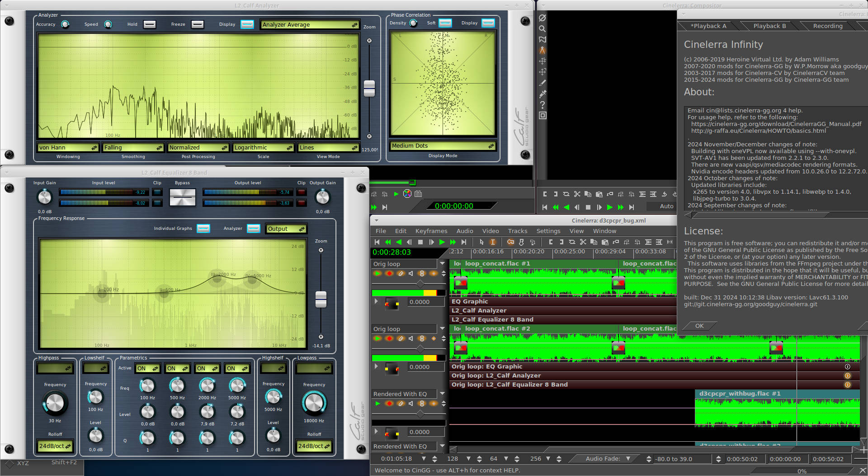This screenshot has height=476, width=868.
Task: Click the paste icon in timeline toolbar
Action: point(605,242)
